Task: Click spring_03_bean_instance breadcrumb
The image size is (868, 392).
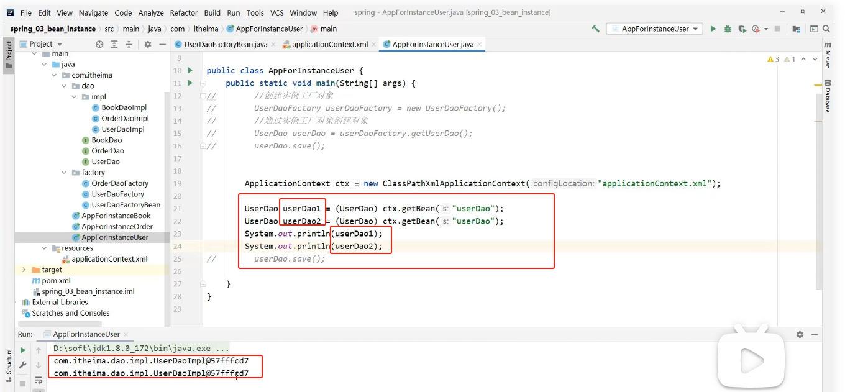Action: (x=53, y=29)
